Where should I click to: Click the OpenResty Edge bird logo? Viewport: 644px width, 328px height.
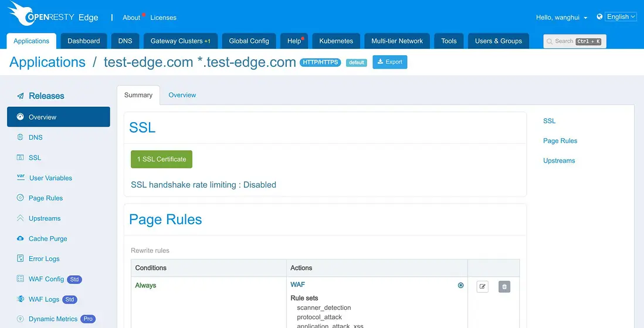tap(21, 13)
